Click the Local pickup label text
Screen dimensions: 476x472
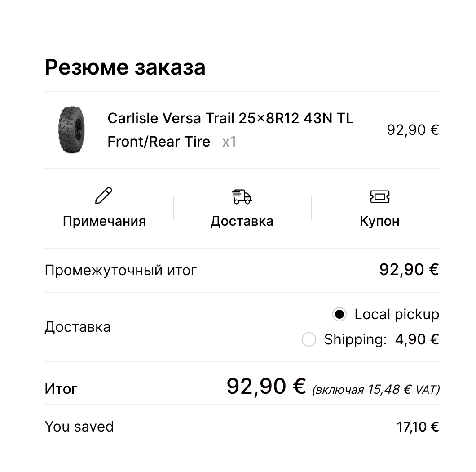(397, 314)
